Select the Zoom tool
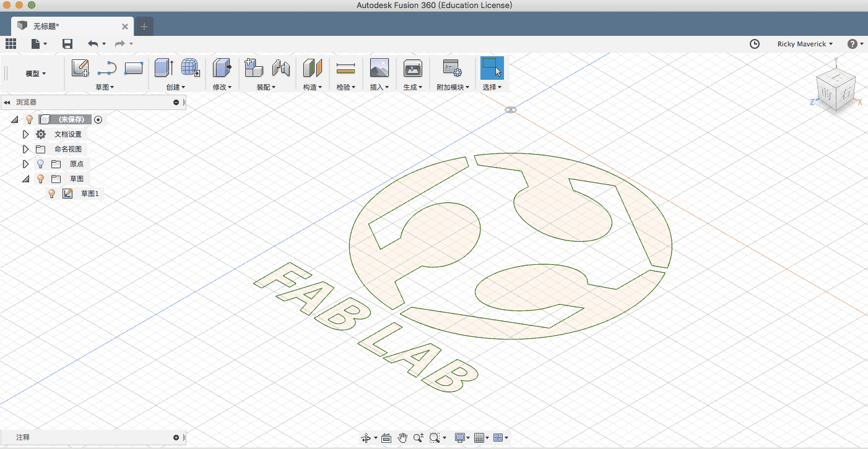Image resolution: width=868 pixels, height=449 pixels. click(x=419, y=438)
